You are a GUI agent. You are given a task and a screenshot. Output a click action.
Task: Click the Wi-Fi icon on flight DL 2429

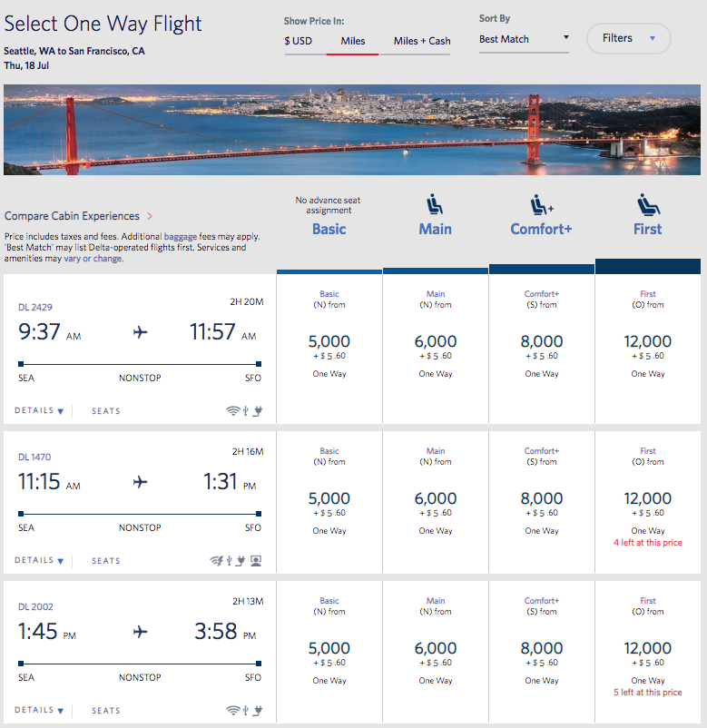tap(232, 411)
